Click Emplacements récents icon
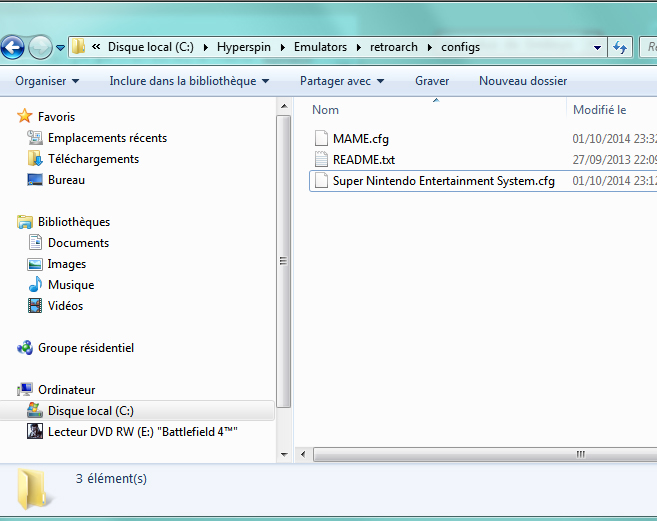The height and width of the screenshot is (521, 657). pos(35,137)
